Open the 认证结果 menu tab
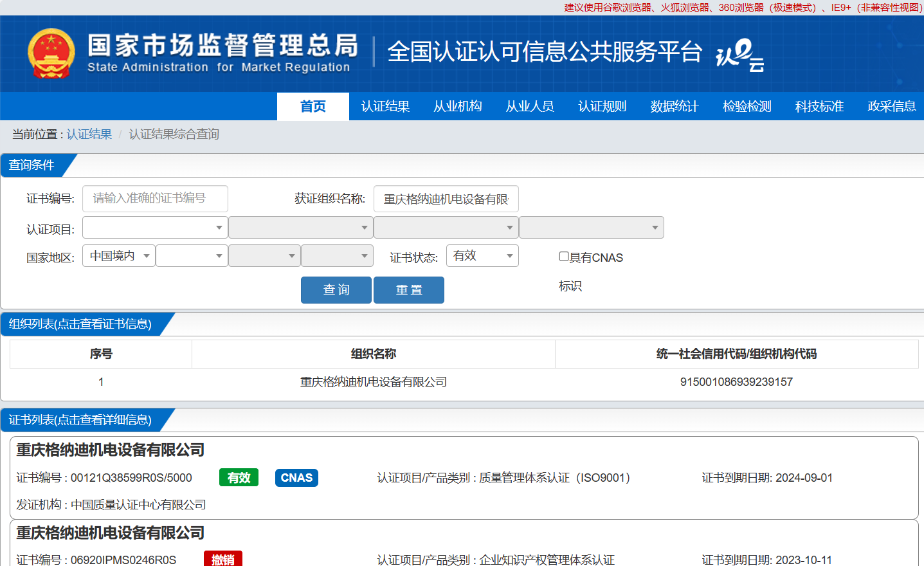Image resolution: width=924 pixels, height=566 pixels. point(385,106)
